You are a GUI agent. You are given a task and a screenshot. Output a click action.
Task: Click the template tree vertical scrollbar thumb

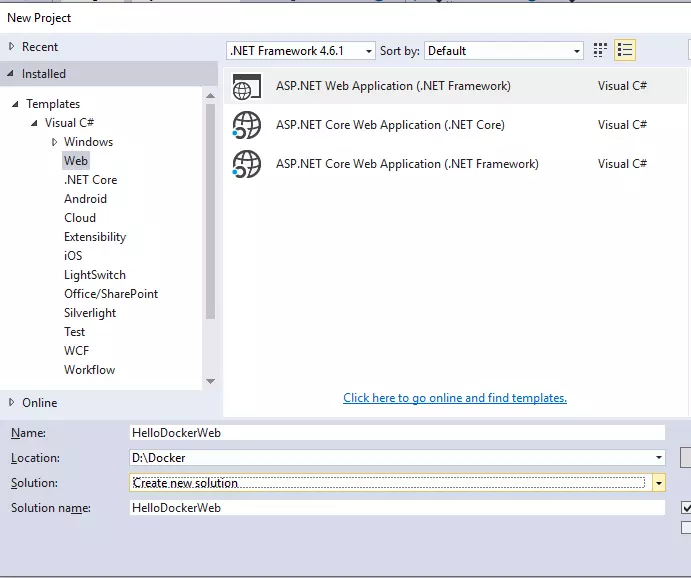pyautogui.click(x=210, y=211)
